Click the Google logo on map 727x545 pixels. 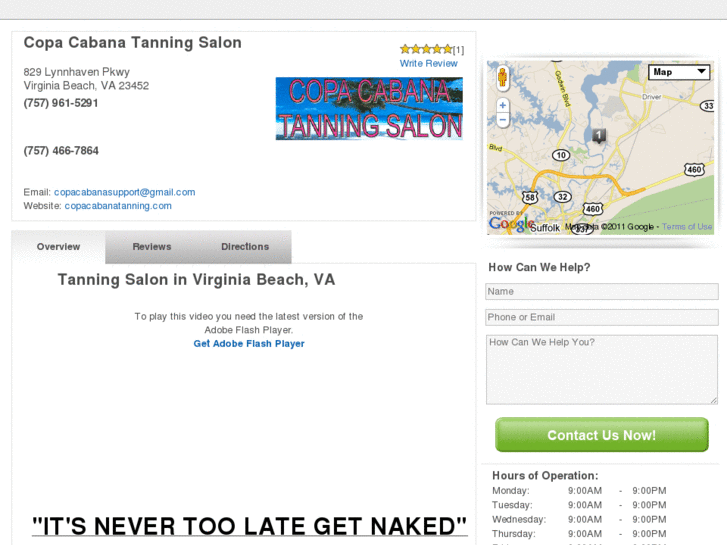click(510, 224)
